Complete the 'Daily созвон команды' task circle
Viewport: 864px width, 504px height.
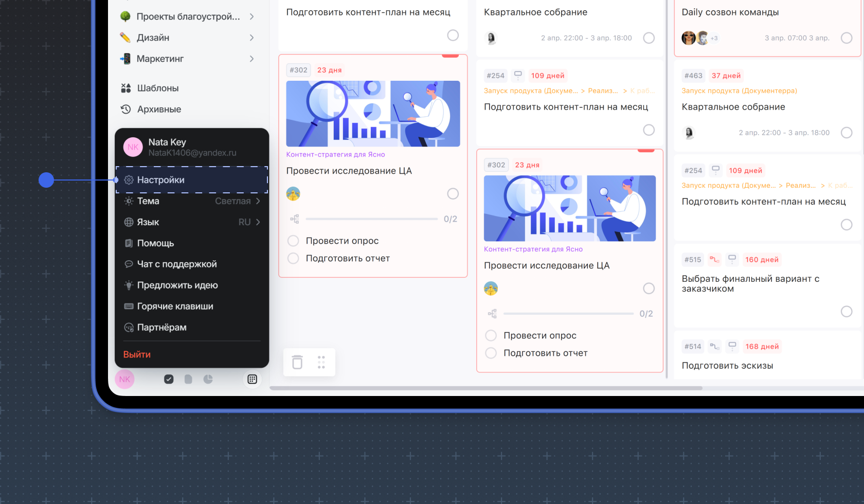846,38
